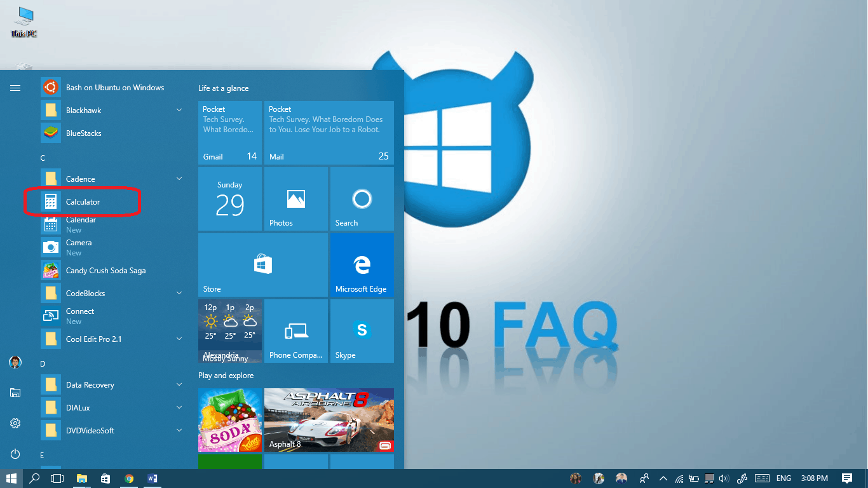Click the letter D section header
The height and width of the screenshot is (488, 868).
click(x=43, y=363)
